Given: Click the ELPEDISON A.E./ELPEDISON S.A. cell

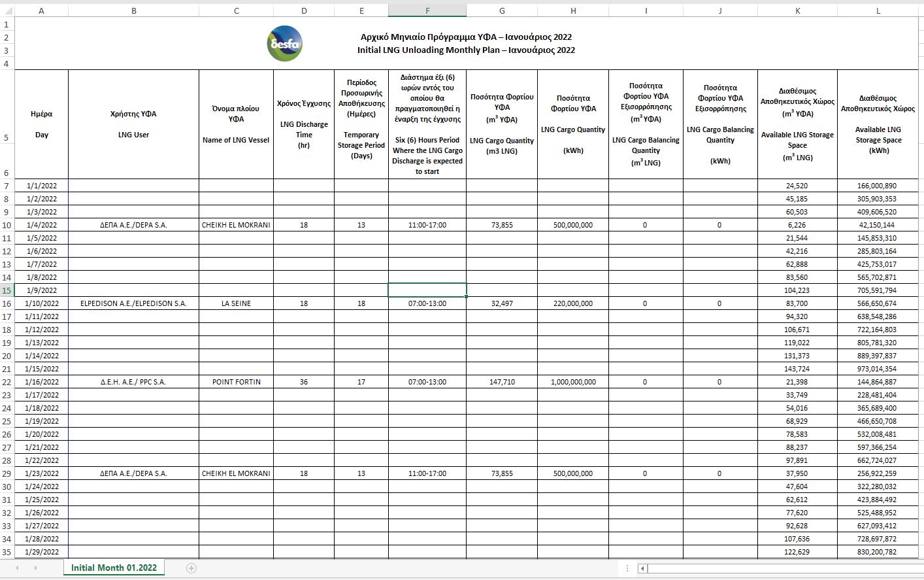Looking at the screenshot, I should click(x=133, y=303).
